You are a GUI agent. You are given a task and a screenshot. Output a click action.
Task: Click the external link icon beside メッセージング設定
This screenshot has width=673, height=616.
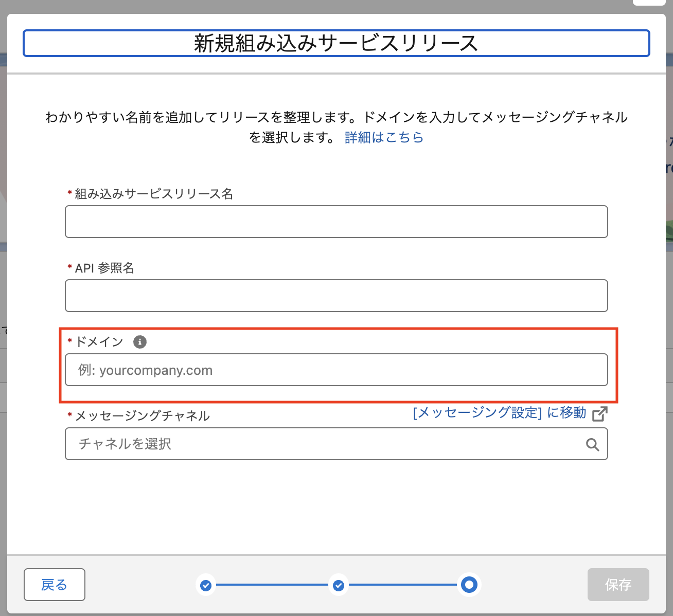pos(600,413)
